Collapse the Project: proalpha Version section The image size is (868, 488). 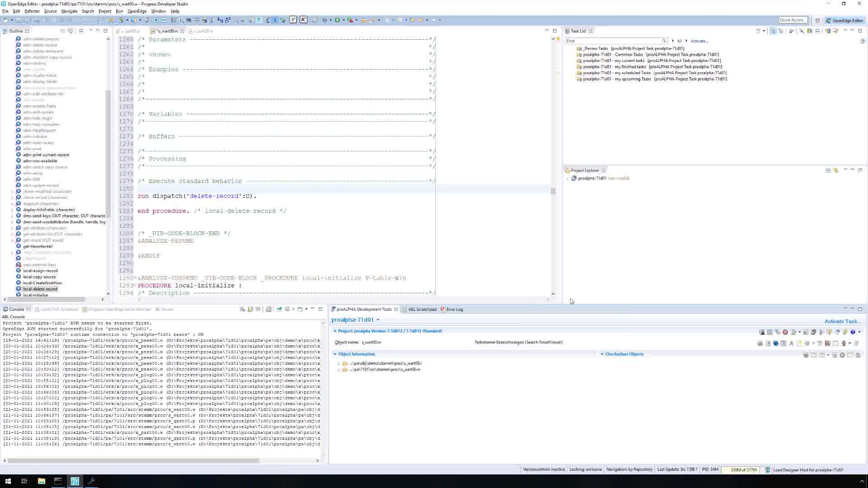click(335, 331)
